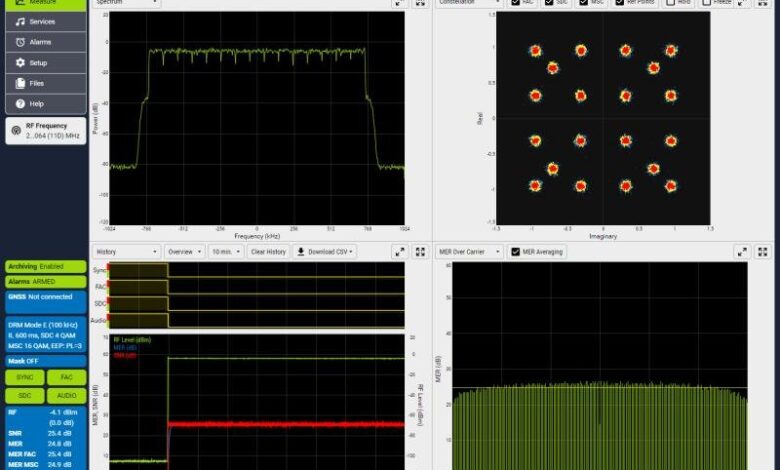Open the Overview dropdown in the History toolbar

(184, 252)
